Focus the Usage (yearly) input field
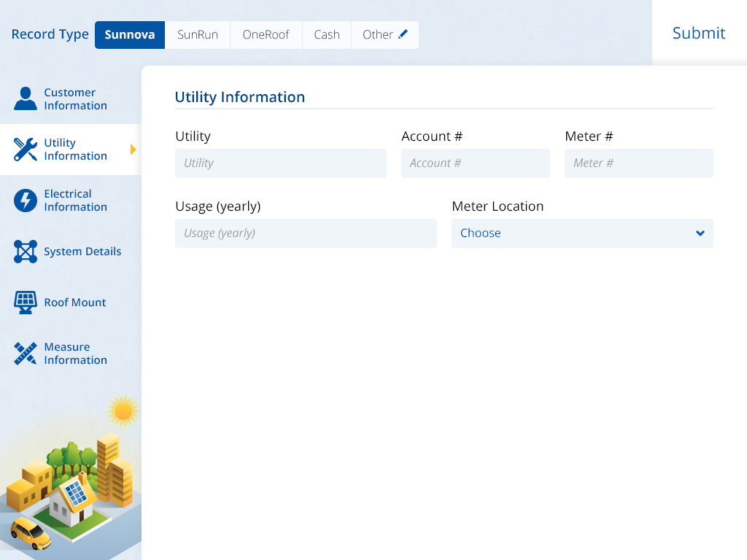The image size is (747, 560). pyautogui.click(x=306, y=233)
